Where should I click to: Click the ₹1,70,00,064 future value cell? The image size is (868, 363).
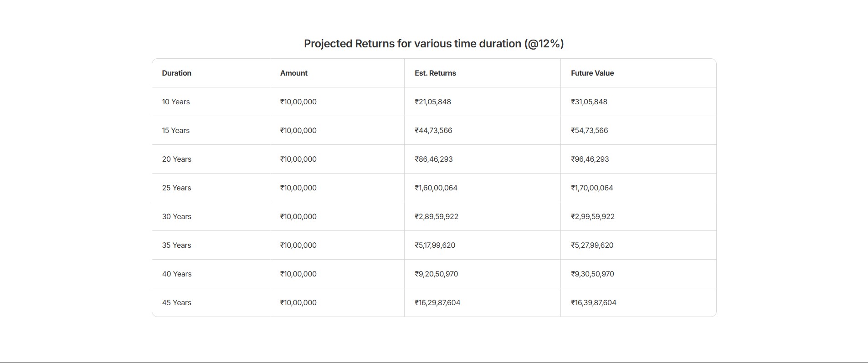592,188
